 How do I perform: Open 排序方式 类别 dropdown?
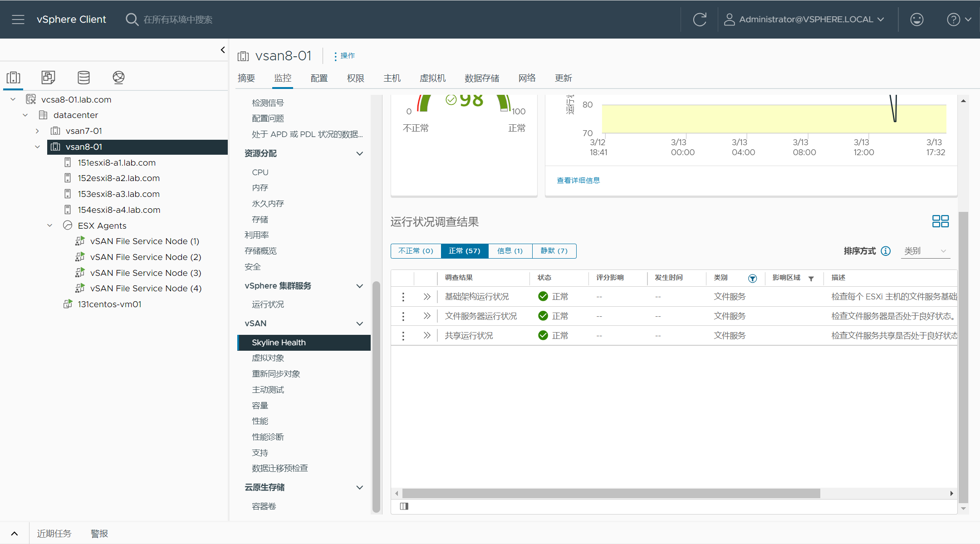925,251
